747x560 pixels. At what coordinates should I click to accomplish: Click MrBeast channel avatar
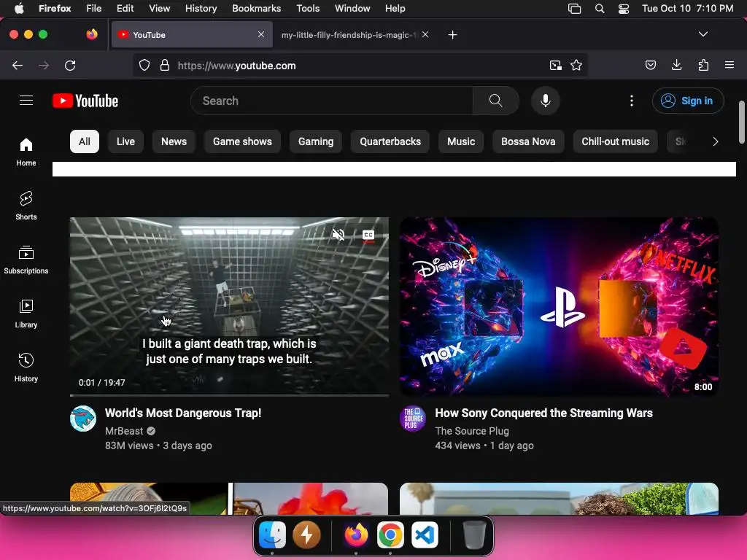point(83,419)
